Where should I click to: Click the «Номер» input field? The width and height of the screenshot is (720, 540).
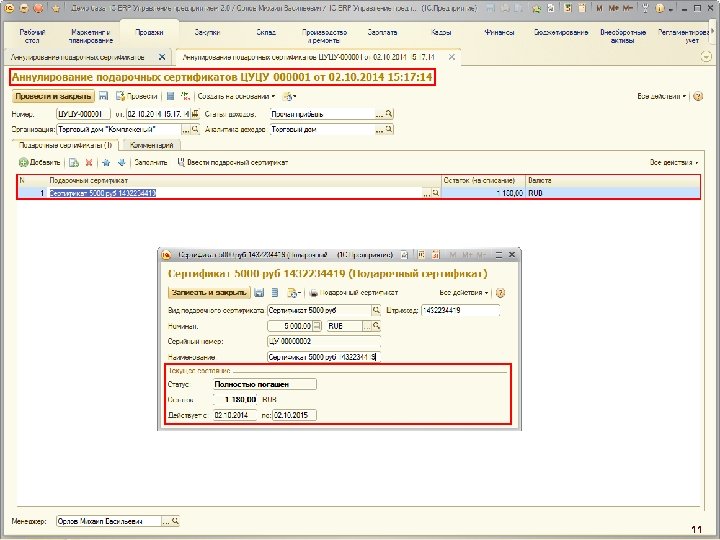(x=83, y=114)
